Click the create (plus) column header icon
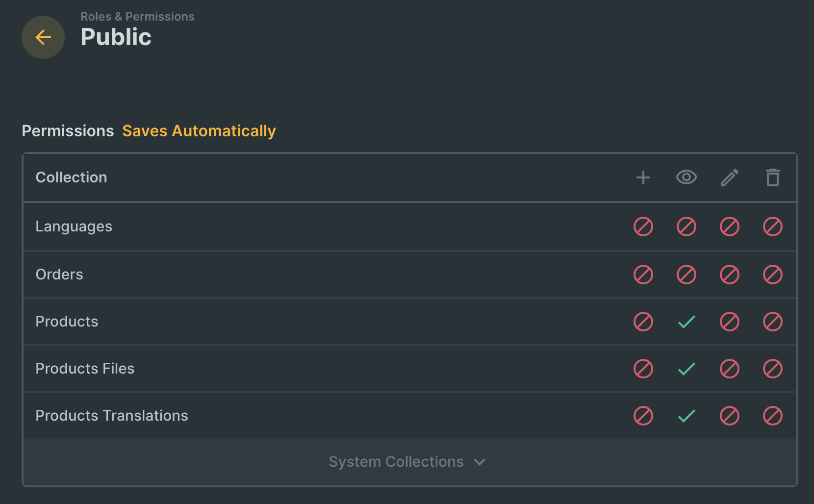814x504 pixels. pyautogui.click(x=643, y=177)
